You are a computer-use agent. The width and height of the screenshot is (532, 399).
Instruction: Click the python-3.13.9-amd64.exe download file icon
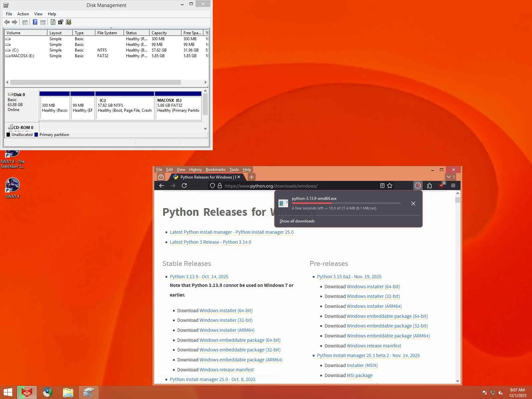pos(283,203)
